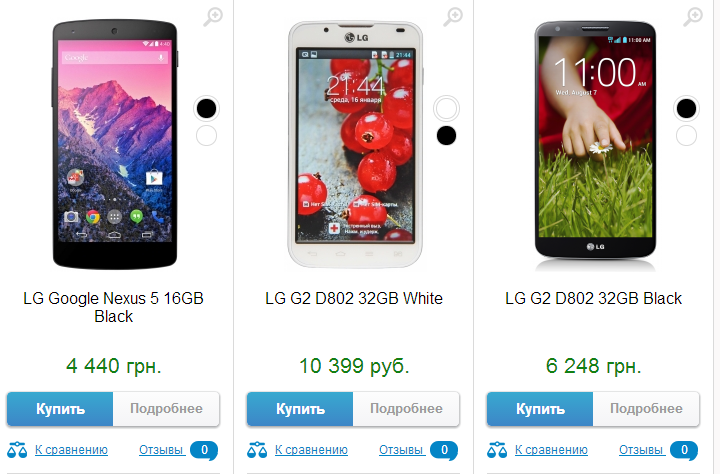This screenshot has height=474, width=720.
Task: Open Подробнее for Nexus 5 16GB
Action: point(166,409)
